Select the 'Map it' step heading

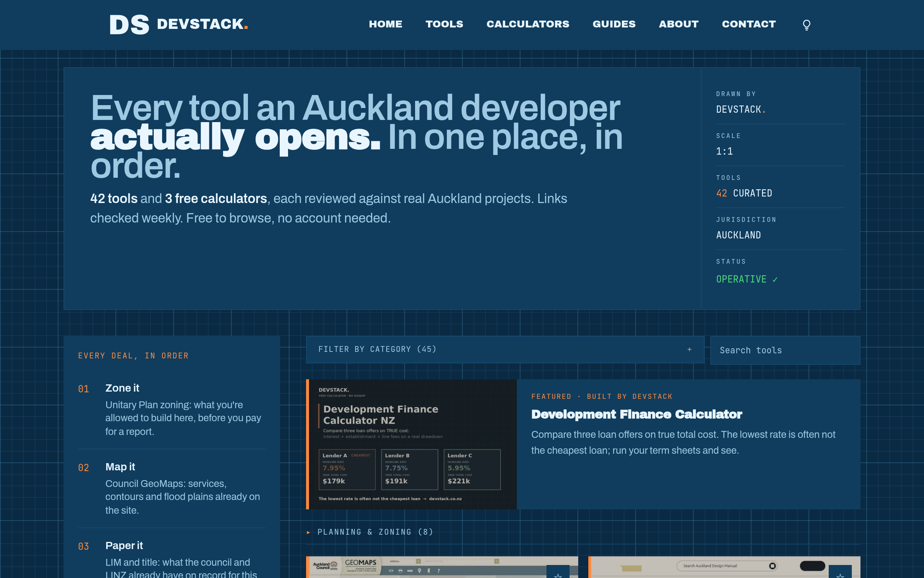click(120, 467)
